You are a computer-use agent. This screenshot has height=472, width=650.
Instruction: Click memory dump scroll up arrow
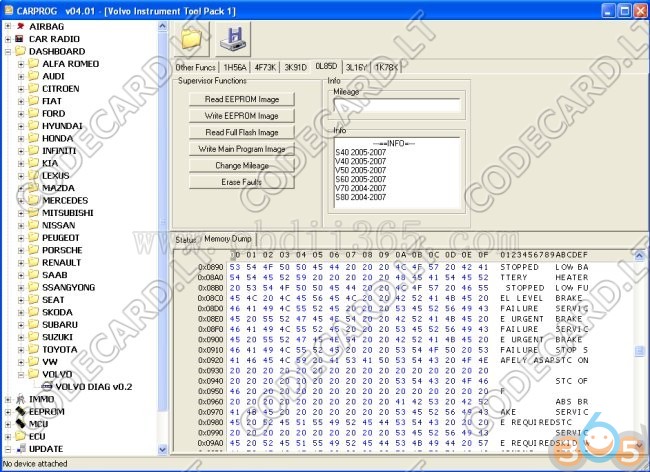pyautogui.click(x=639, y=255)
